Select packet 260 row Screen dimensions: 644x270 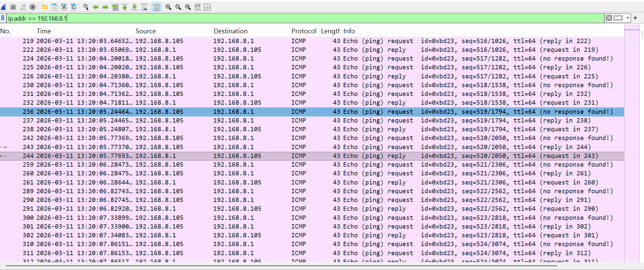tap(312, 173)
